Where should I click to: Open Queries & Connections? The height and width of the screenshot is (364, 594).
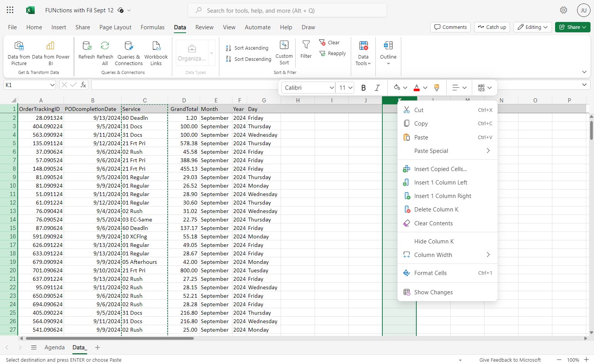[x=129, y=54]
